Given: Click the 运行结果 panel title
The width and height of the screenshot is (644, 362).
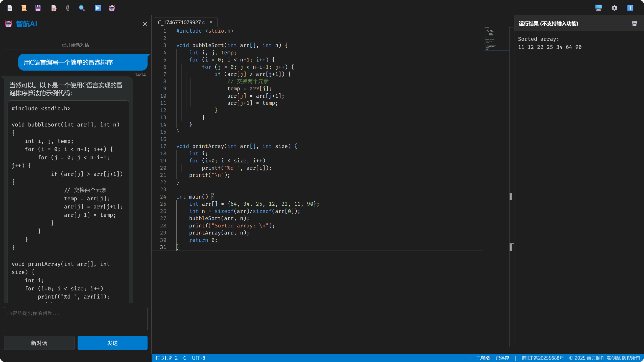Looking at the screenshot, I should click(548, 24).
